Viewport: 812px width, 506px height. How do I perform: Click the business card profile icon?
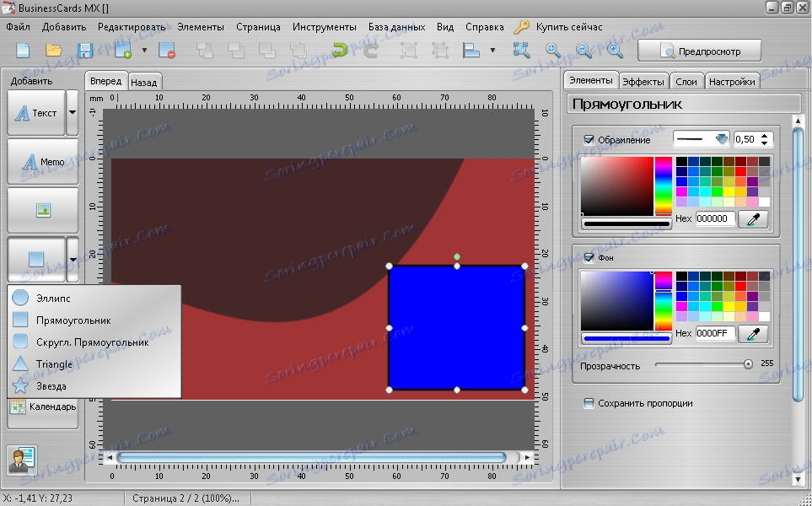point(21,459)
